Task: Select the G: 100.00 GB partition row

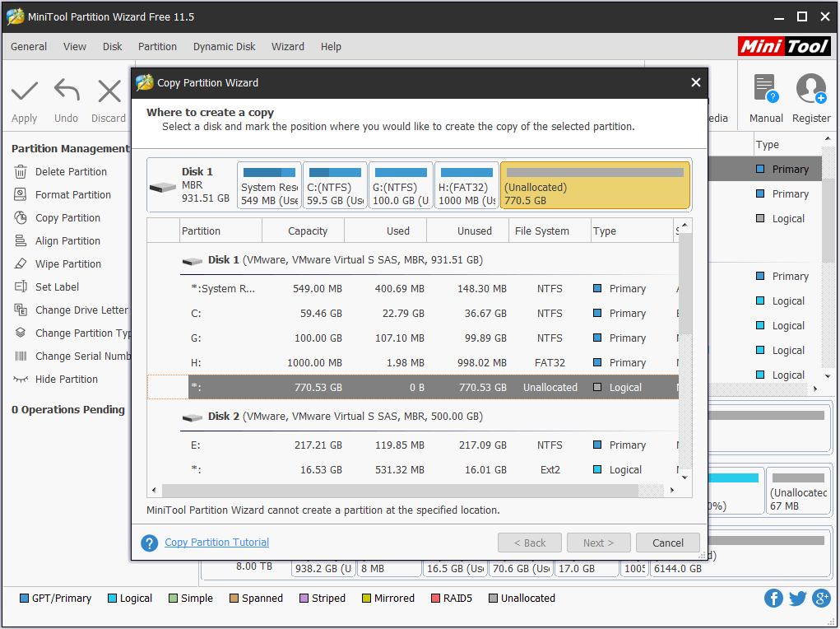Action: [412, 338]
